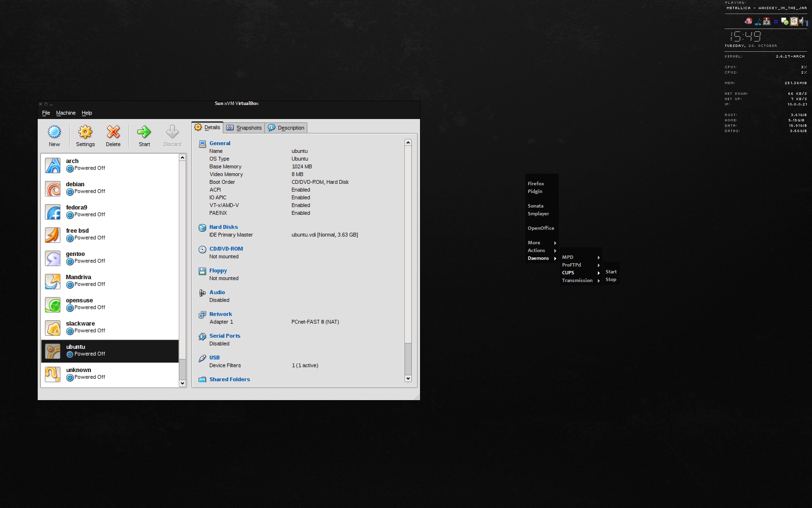Switch to the Description tab
Image resolution: width=812 pixels, height=508 pixels.
(x=286, y=128)
